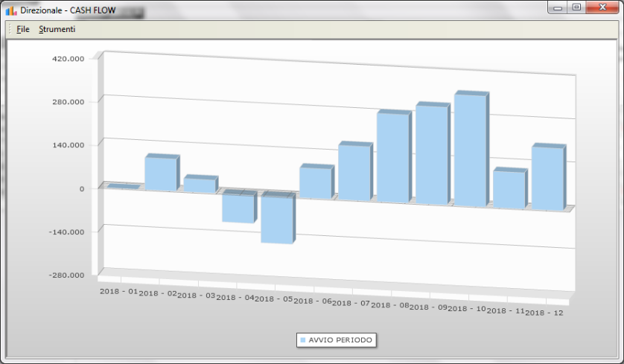Click the window title Direzionale - CASH FLOW
Screen dimensions: 624x364
click(x=68, y=10)
